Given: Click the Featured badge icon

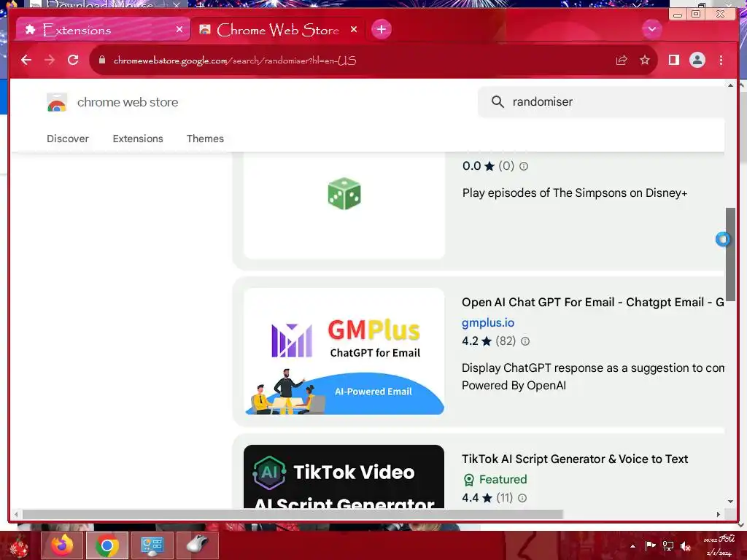Looking at the screenshot, I should click(469, 480).
